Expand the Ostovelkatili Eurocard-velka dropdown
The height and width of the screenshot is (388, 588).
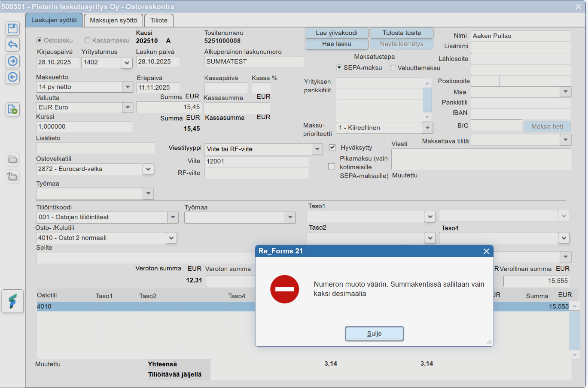point(148,169)
